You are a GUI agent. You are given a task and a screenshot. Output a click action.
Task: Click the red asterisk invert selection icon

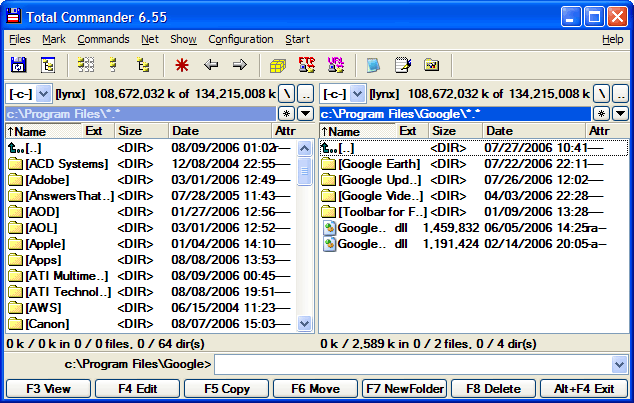click(182, 65)
